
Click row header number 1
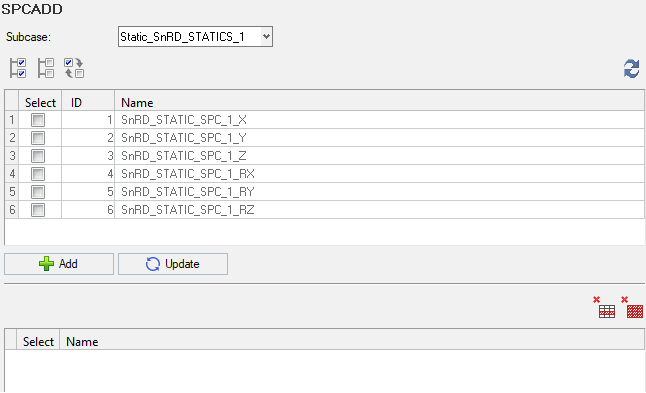click(x=12, y=120)
